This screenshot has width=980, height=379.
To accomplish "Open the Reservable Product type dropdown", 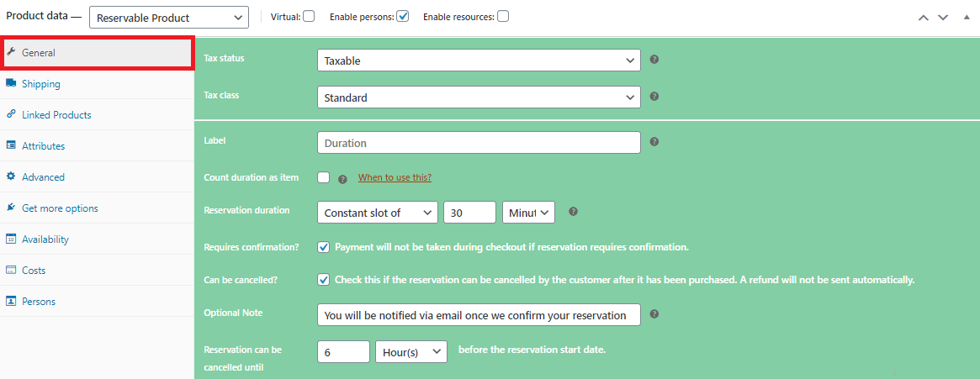I will tap(169, 18).
